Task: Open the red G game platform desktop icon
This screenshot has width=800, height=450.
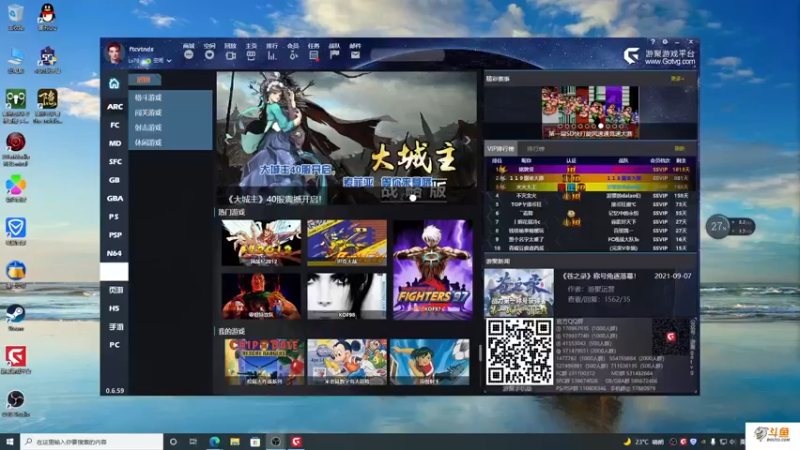Action: [16, 360]
